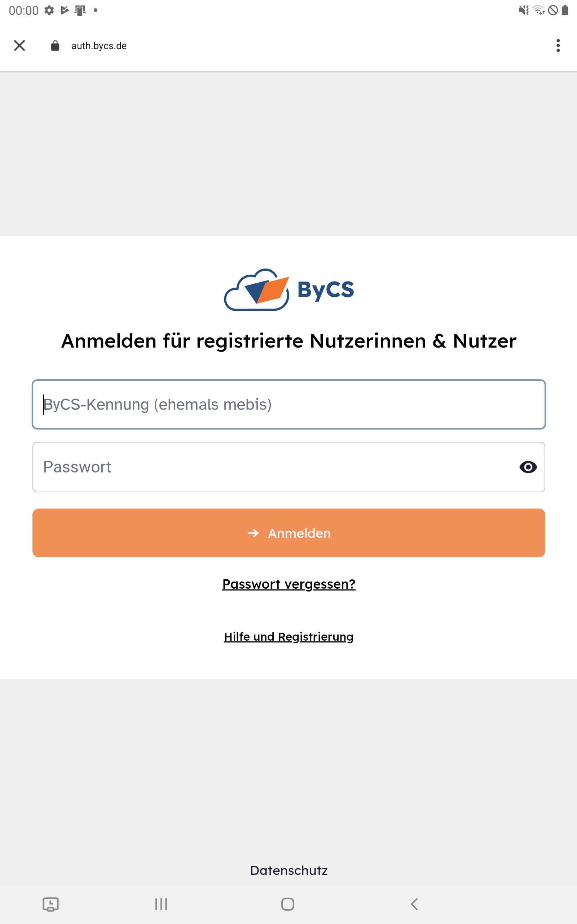Tap the back navigation arrow

click(x=414, y=904)
